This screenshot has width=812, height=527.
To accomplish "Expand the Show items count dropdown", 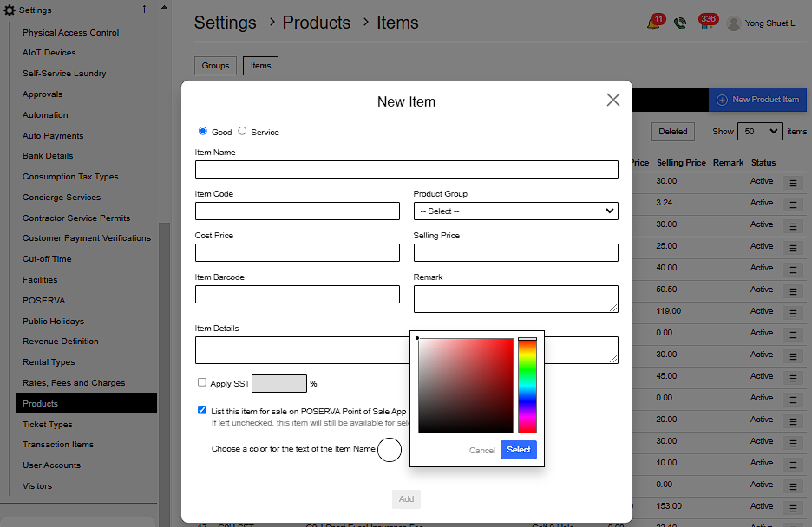I will click(x=759, y=132).
